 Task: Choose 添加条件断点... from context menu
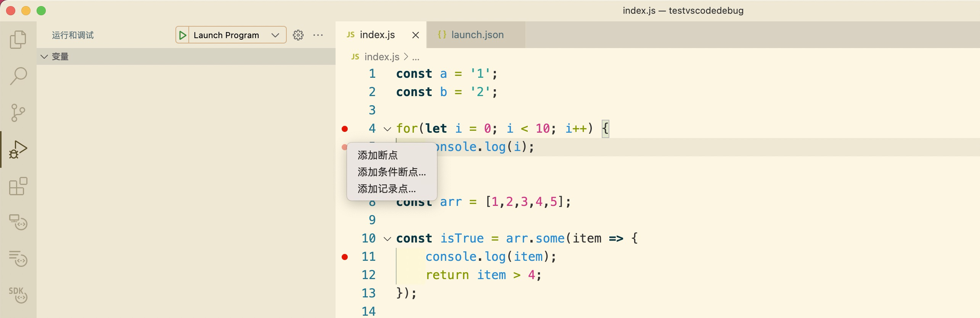392,172
